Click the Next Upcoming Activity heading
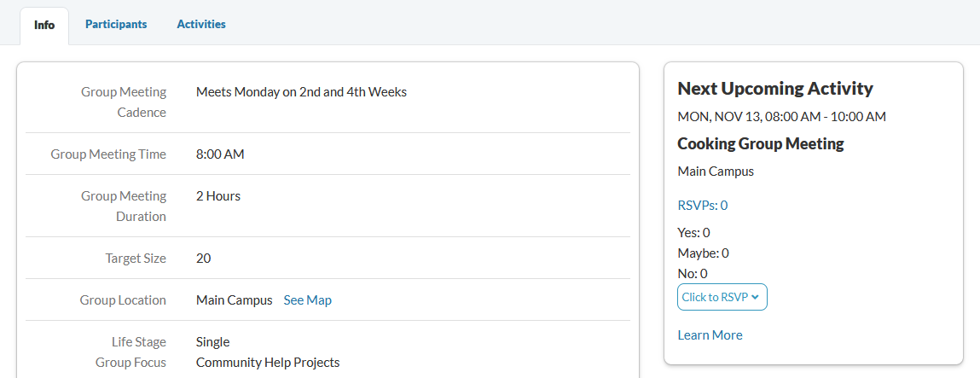This screenshot has width=980, height=378. pyautogui.click(x=774, y=89)
